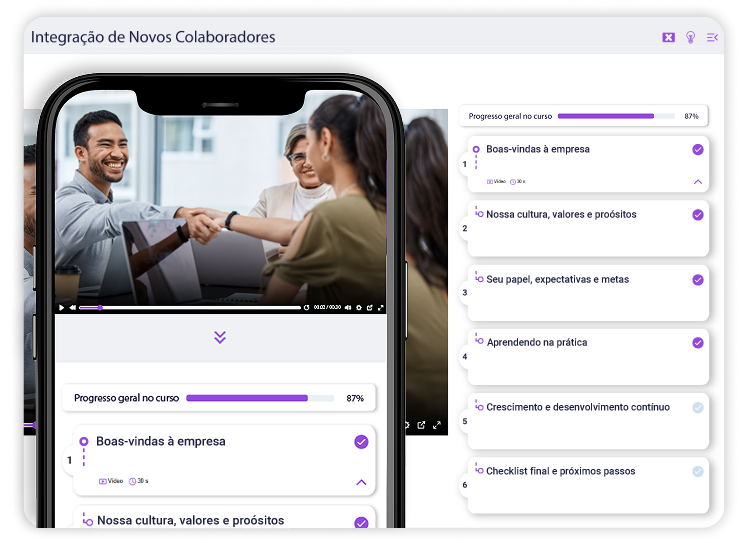The image size is (741, 543).
Task: Click the sidebar overall course progress bar
Action: [616, 116]
